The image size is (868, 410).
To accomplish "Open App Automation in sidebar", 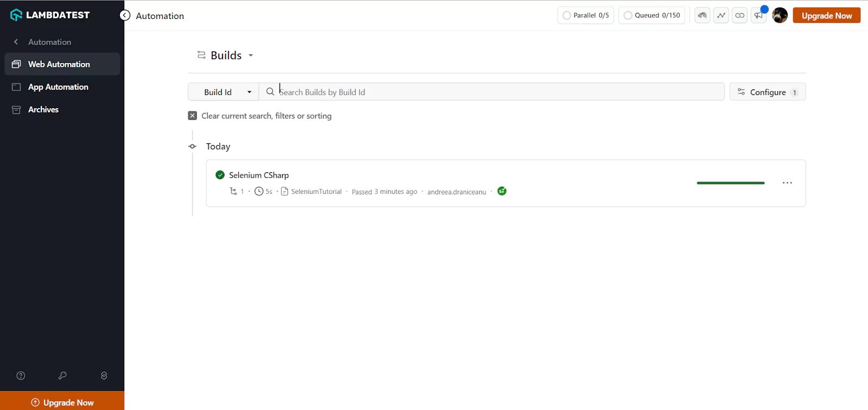I will (62, 87).
